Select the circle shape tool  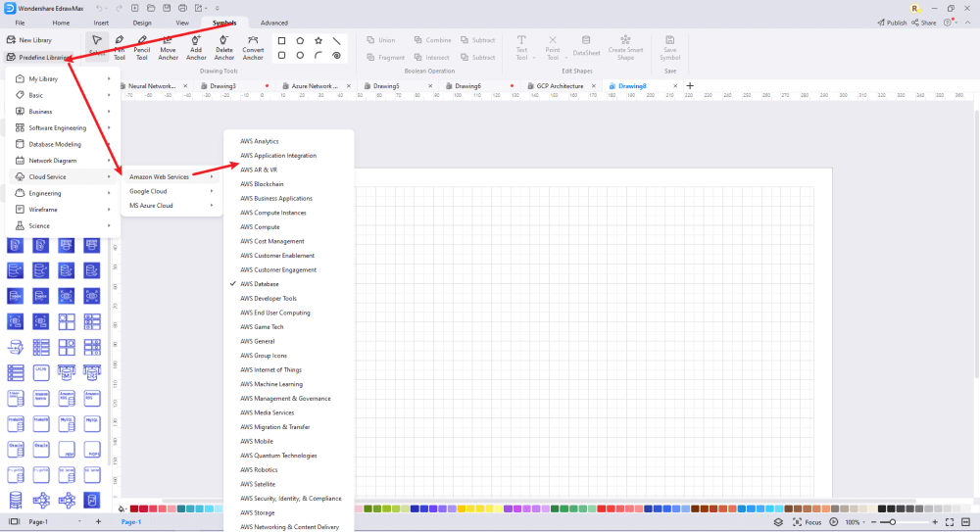tap(300, 56)
